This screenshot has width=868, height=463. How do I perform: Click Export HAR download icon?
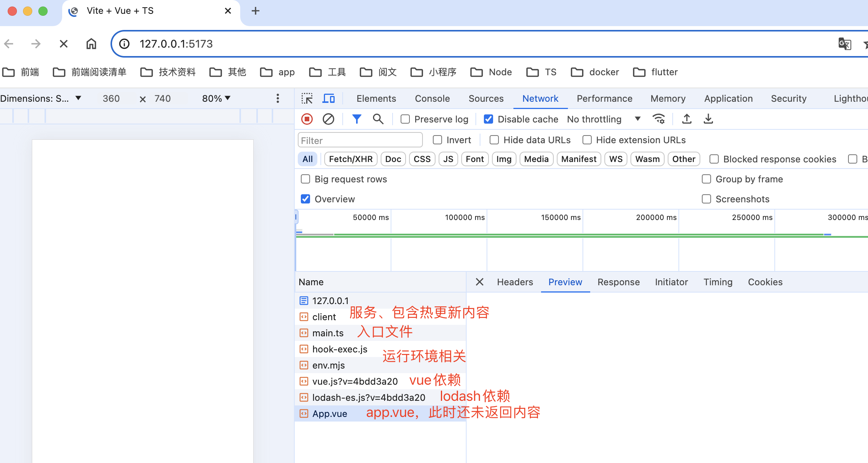pyautogui.click(x=708, y=119)
